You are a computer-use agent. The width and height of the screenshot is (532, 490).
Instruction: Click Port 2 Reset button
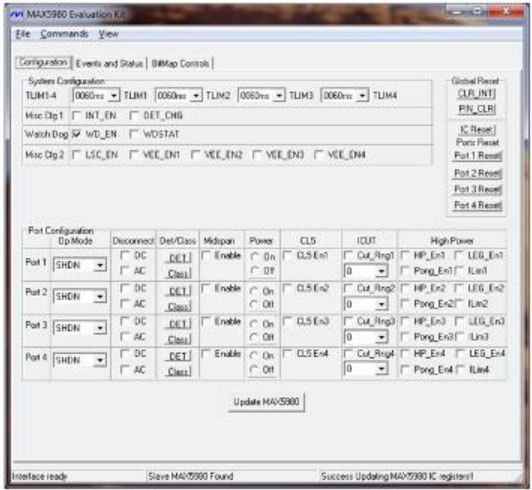click(478, 173)
